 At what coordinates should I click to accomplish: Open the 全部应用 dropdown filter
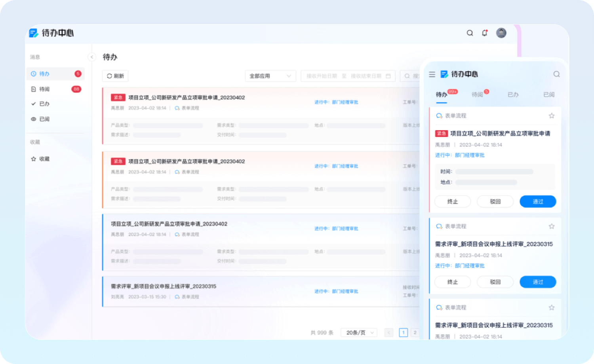click(x=270, y=76)
